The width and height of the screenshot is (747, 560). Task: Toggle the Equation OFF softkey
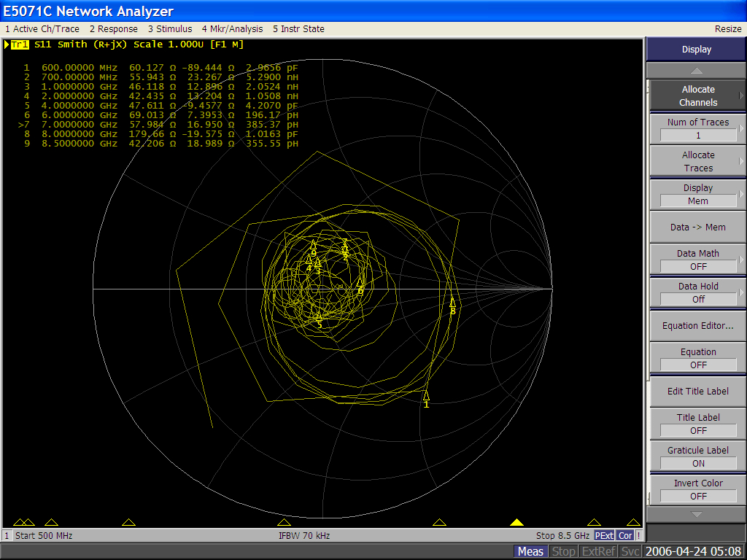[x=697, y=358]
